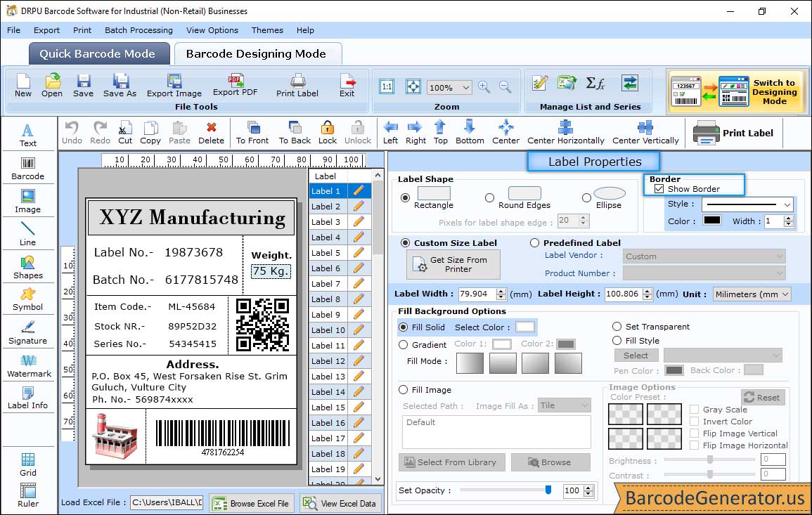Increase the Label Height value
Screen dimensions: 812x515
tap(647, 292)
